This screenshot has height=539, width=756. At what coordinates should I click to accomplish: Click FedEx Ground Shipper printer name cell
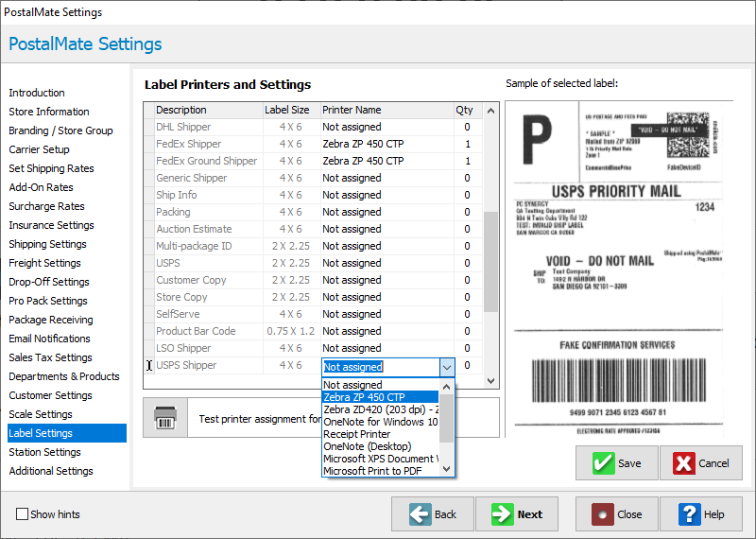(387, 161)
